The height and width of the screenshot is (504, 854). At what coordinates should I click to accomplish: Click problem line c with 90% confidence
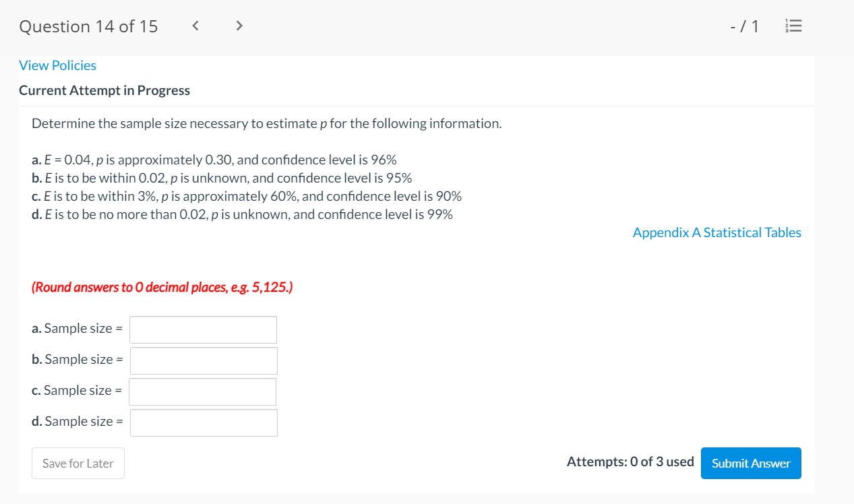click(x=247, y=197)
